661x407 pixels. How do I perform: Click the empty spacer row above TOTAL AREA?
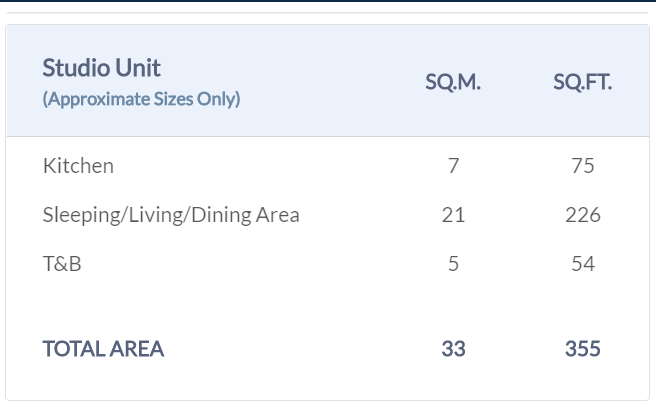point(328,303)
